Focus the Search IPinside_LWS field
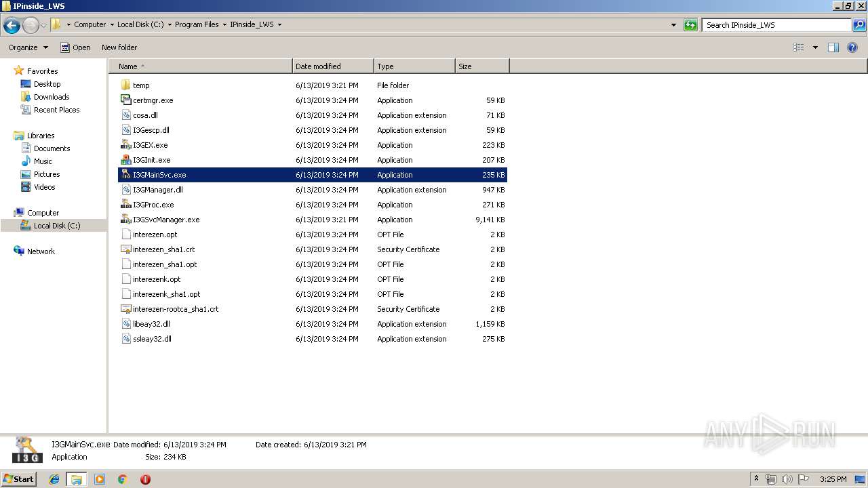Screen dimensions: 868x488 pos(776,25)
